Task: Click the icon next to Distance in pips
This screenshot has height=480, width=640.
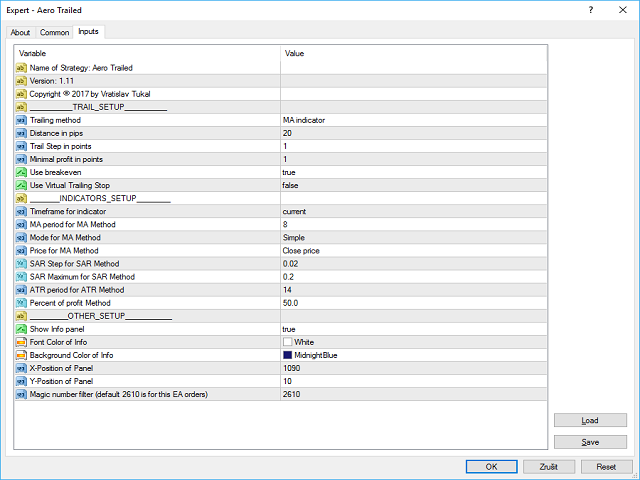Action: pos(21,133)
